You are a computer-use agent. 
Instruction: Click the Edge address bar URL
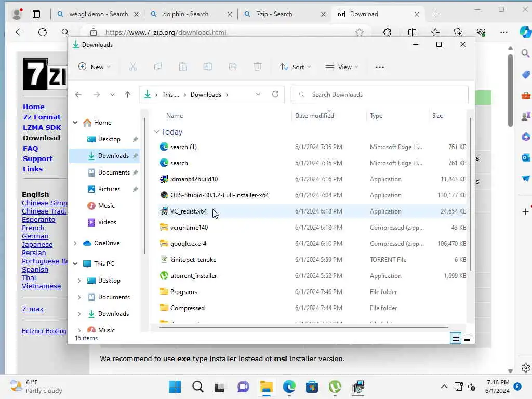coord(166,32)
